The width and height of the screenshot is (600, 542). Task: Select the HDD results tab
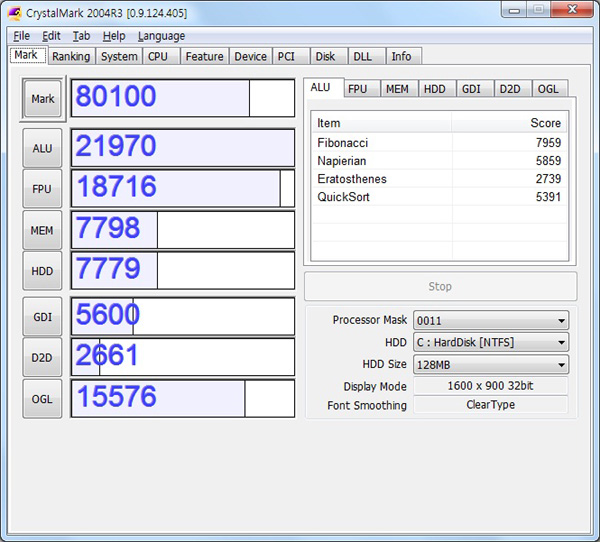click(435, 89)
